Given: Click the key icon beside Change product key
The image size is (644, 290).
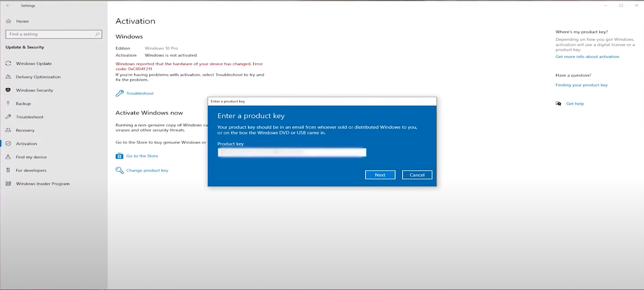Looking at the screenshot, I should pyautogui.click(x=120, y=170).
